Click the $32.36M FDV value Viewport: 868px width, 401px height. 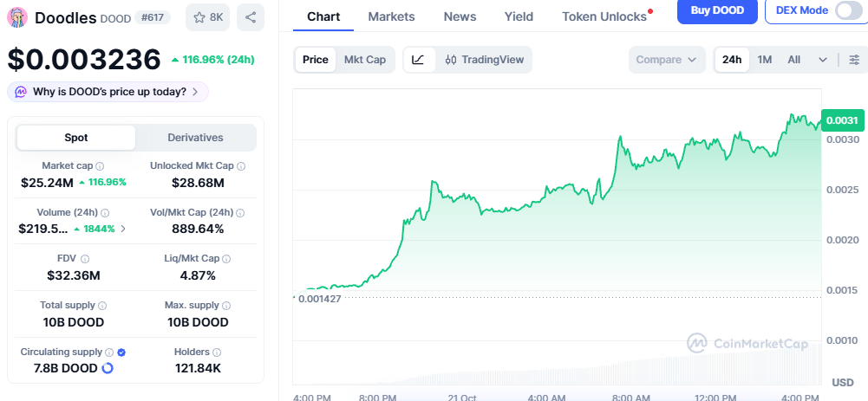pos(74,275)
